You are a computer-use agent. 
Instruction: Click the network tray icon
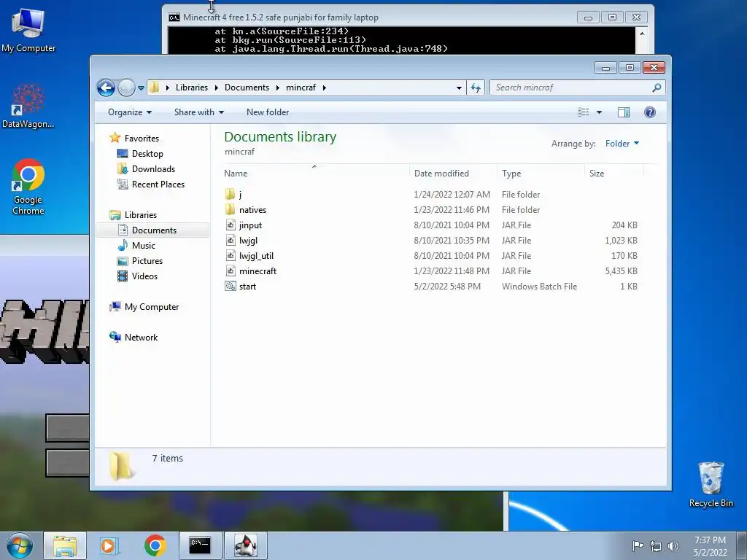(x=656, y=546)
